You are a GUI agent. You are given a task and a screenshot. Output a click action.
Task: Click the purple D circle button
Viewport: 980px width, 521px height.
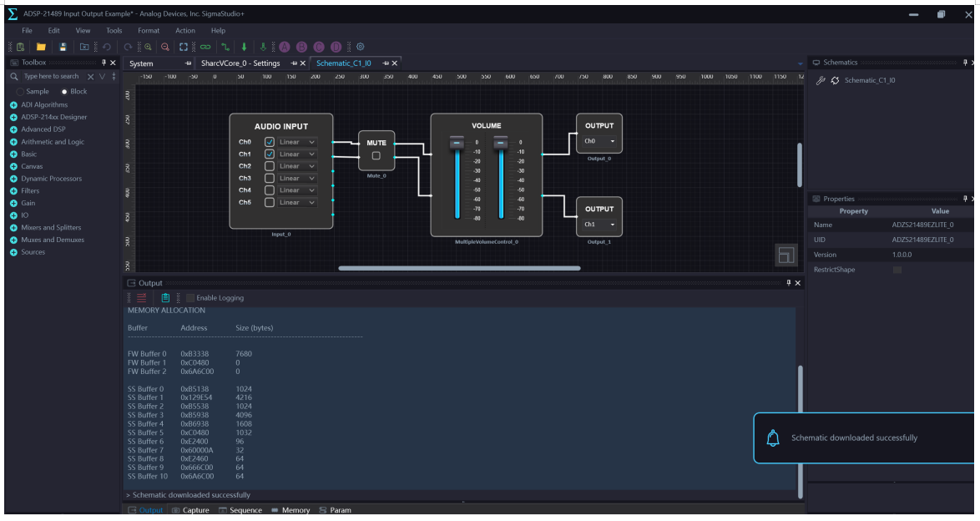336,47
